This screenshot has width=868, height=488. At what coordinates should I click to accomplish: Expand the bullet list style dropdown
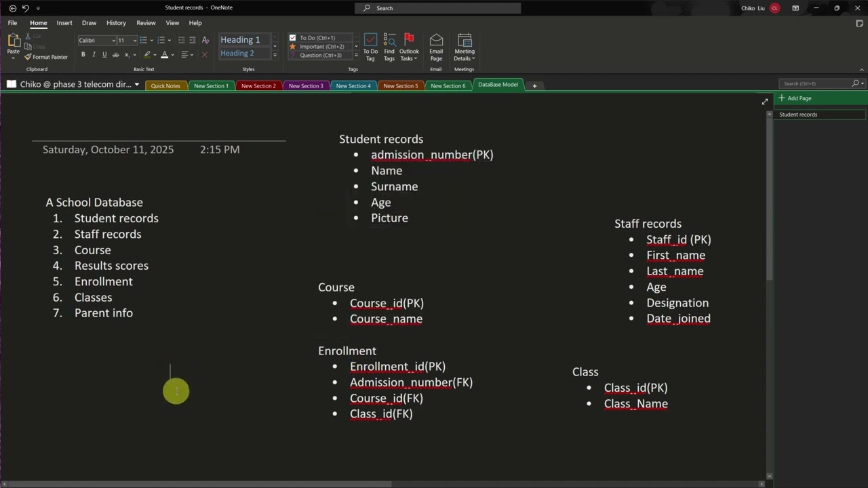[151, 40]
